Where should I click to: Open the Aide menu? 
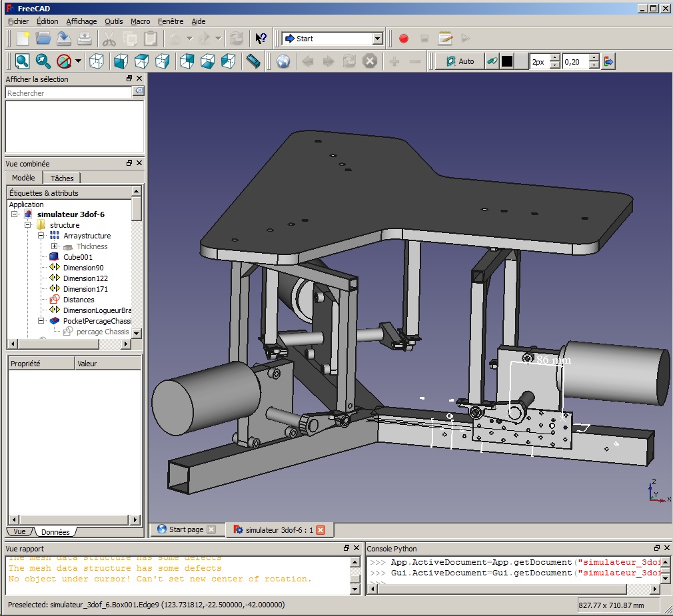pos(199,21)
